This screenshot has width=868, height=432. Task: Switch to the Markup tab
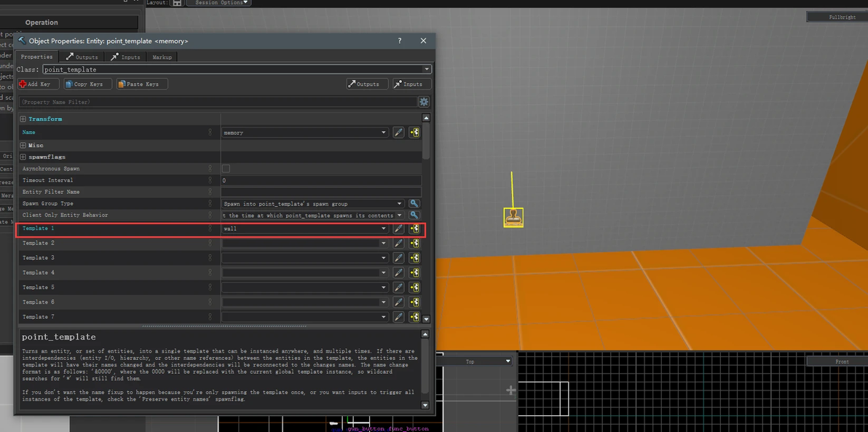click(162, 57)
